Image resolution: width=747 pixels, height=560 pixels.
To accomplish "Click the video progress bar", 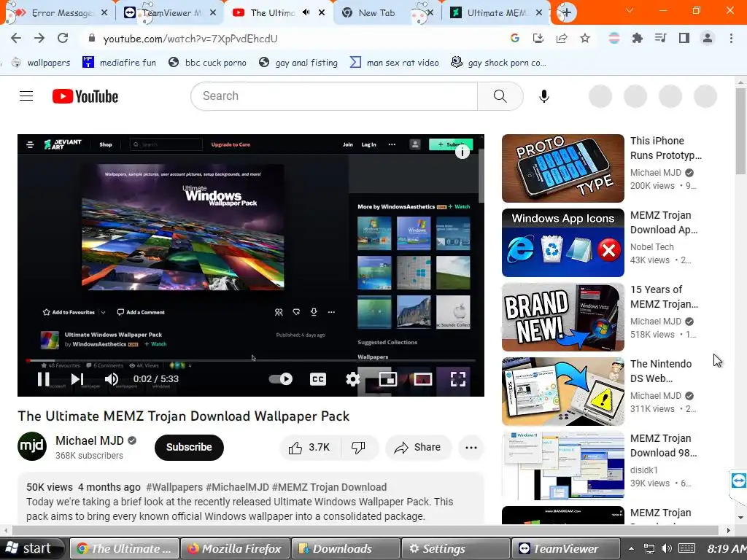I will pos(251,361).
